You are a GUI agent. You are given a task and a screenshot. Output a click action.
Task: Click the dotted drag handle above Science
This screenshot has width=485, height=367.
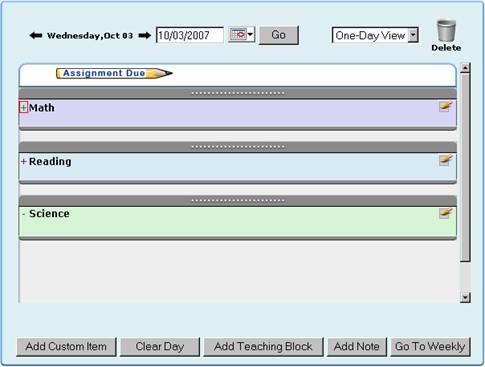[x=238, y=200]
